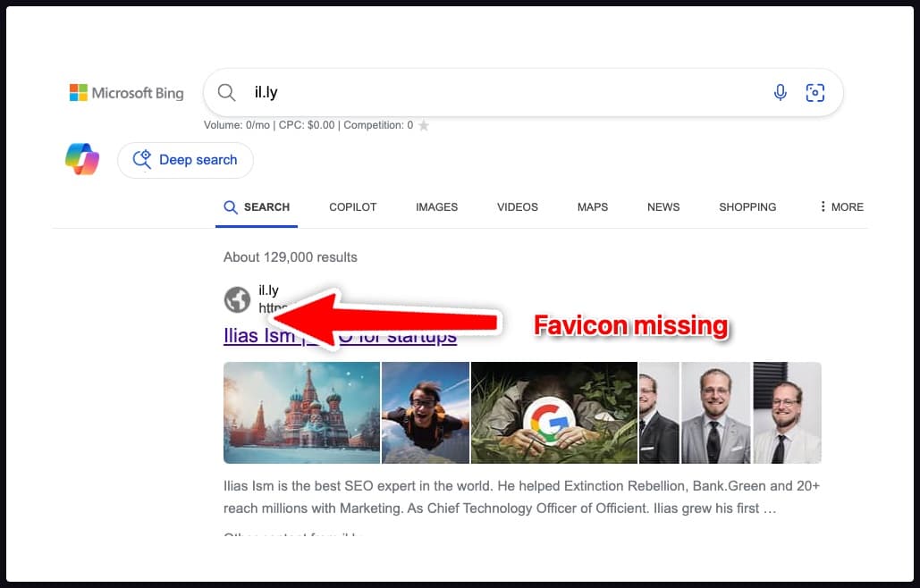Click the globe favicon placeholder on the result
This screenshot has height=588, width=920.
tap(237, 299)
